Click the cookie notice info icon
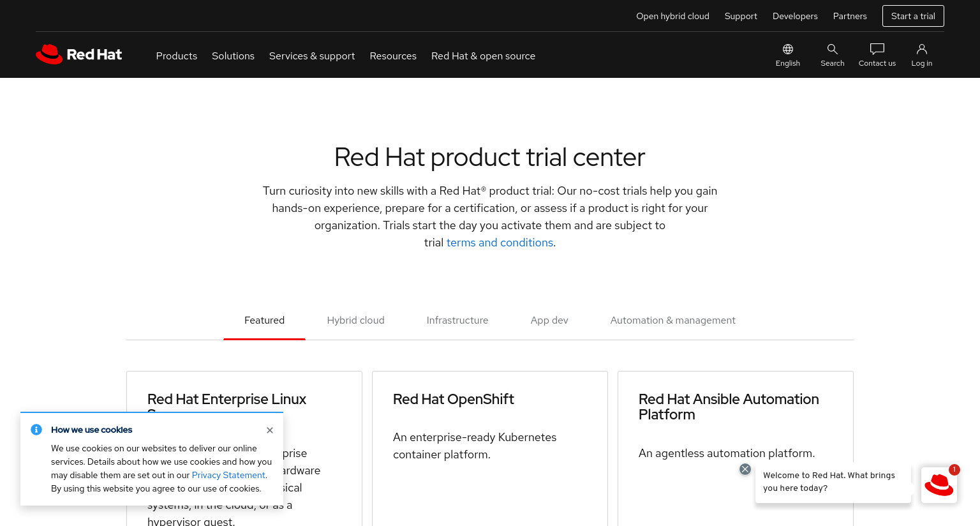 click(36, 430)
